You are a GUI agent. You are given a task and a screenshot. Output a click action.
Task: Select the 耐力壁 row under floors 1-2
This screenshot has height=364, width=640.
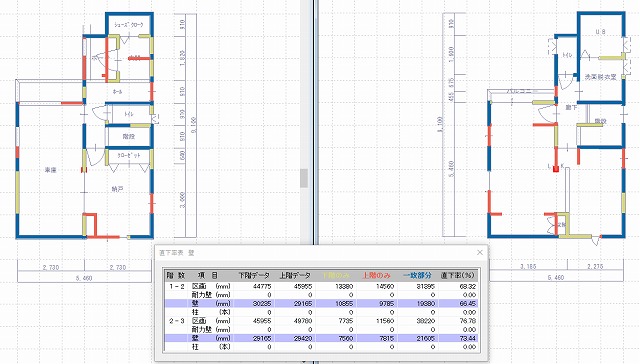point(321,295)
